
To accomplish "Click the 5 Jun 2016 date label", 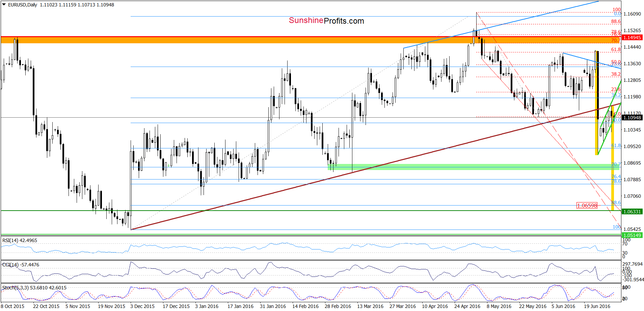I will click(x=563, y=306).
